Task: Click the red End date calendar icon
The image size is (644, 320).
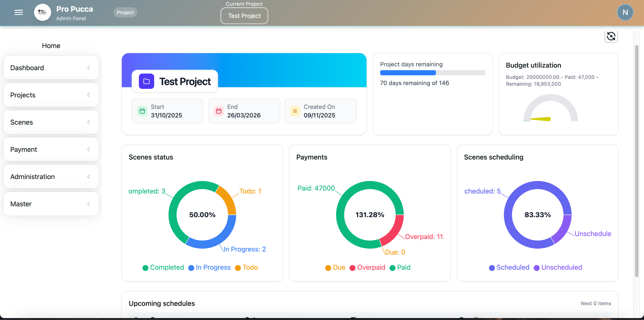Action: 219,111
